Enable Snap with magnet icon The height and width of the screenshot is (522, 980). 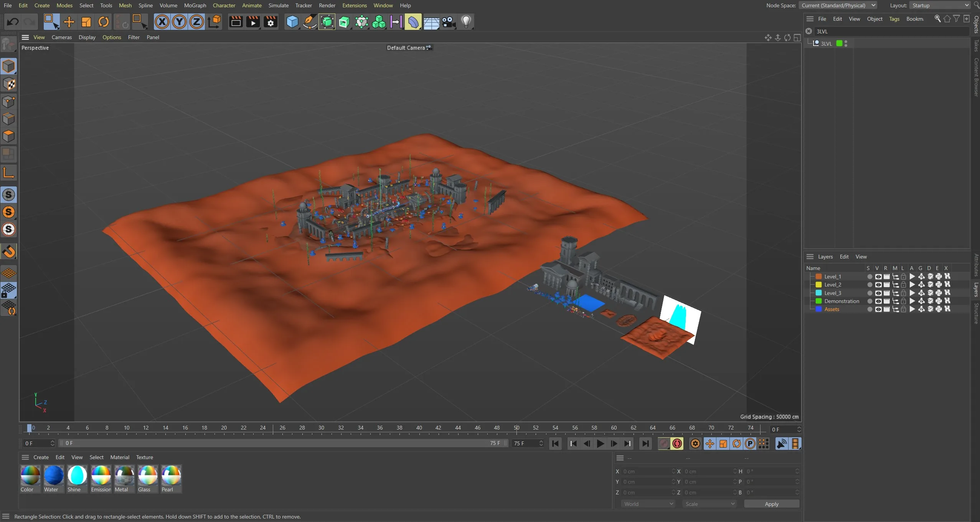point(9,252)
